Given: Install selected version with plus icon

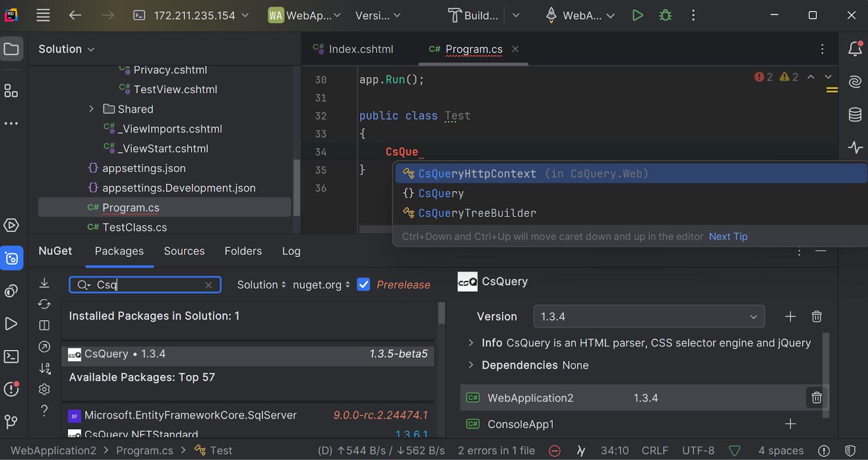Looking at the screenshot, I should tap(790, 316).
